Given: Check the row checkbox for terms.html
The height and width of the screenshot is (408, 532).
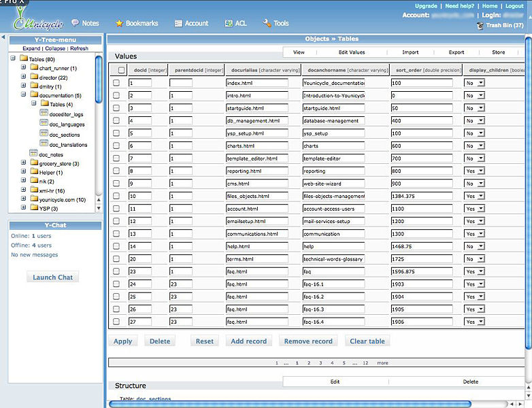Looking at the screenshot, I should coord(116,259).
